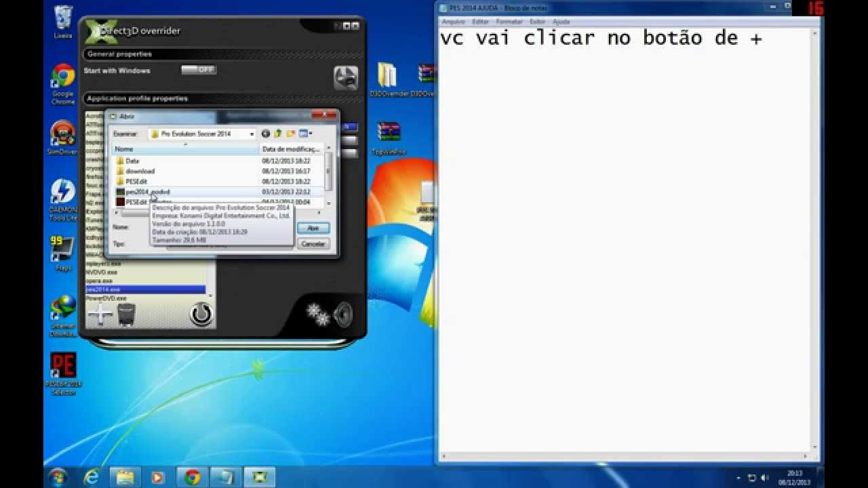
Task: Click the back navigation icon in Abrir dialog
Action: 266,134
